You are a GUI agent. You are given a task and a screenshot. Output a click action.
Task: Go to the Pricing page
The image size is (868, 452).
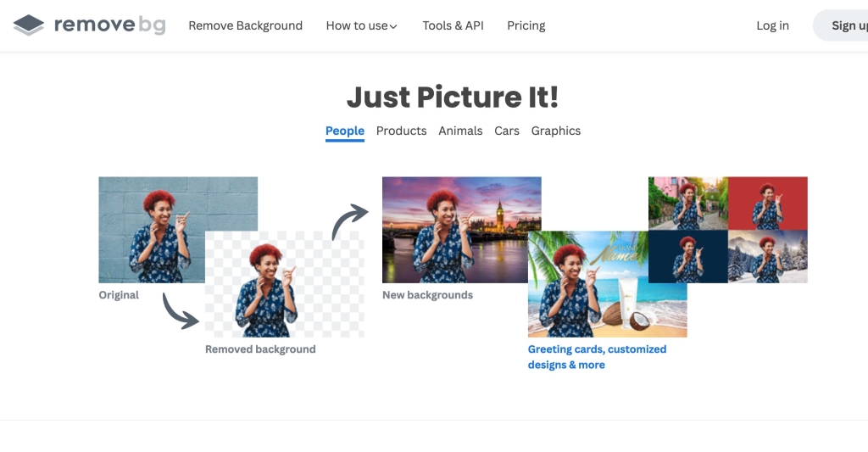(x=526, y=25)
